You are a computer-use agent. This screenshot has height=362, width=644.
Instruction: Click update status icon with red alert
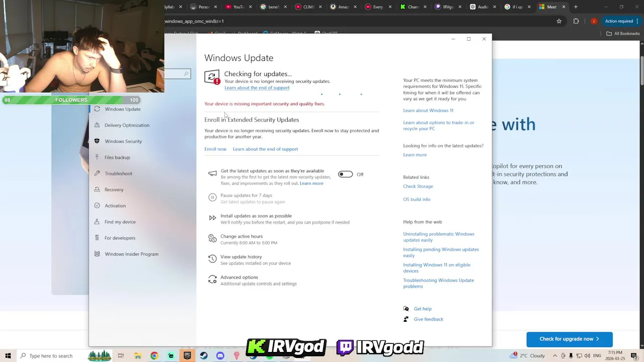212,77
